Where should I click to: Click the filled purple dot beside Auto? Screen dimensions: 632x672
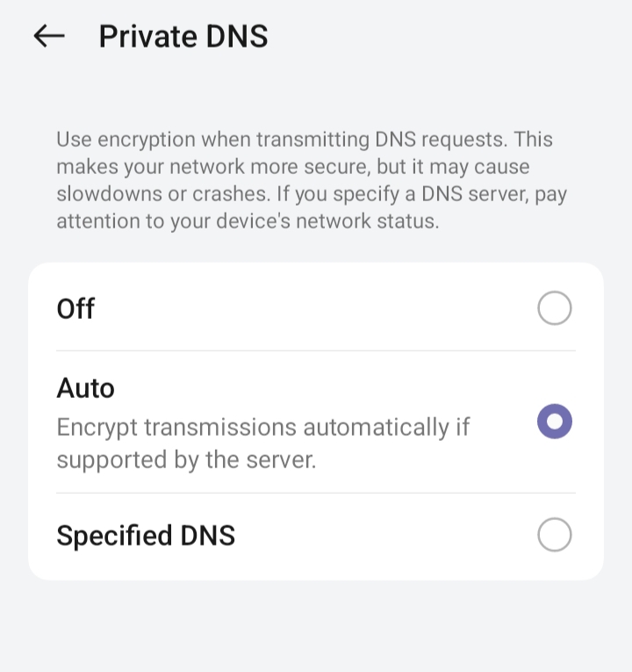pyautogui.click(x=554, y=422)
